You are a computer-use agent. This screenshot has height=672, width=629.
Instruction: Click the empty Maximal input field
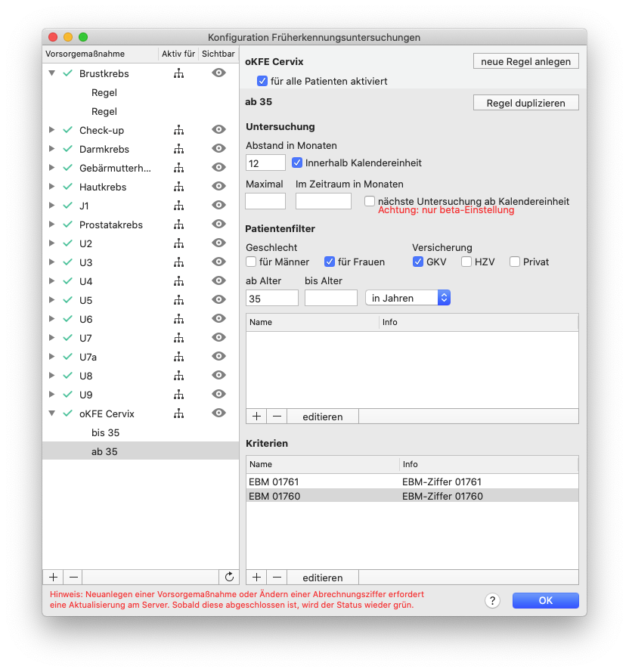(265, 201)
